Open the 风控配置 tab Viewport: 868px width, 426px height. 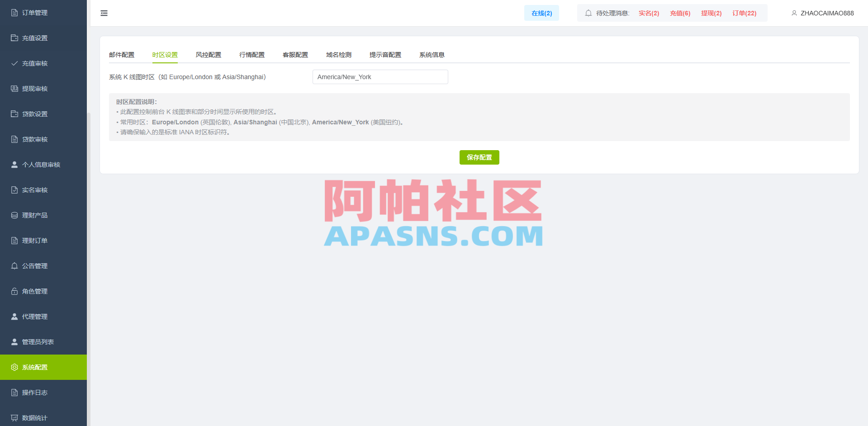click(x=209, y=55)
